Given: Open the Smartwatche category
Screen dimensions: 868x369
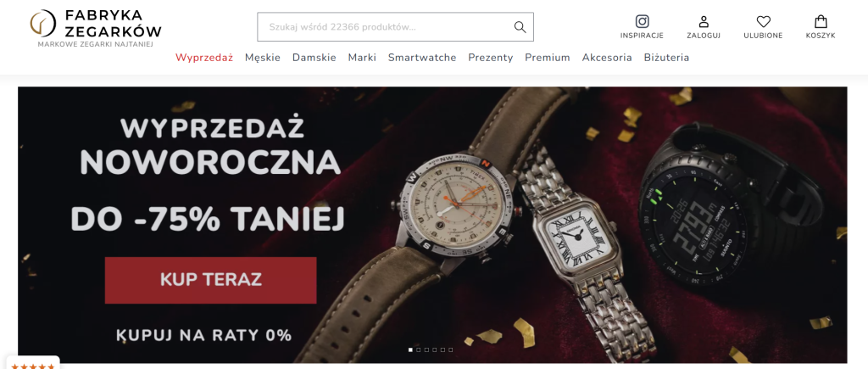Looking at the screenshot, I should pyautogui.click(x=422, y=57).
